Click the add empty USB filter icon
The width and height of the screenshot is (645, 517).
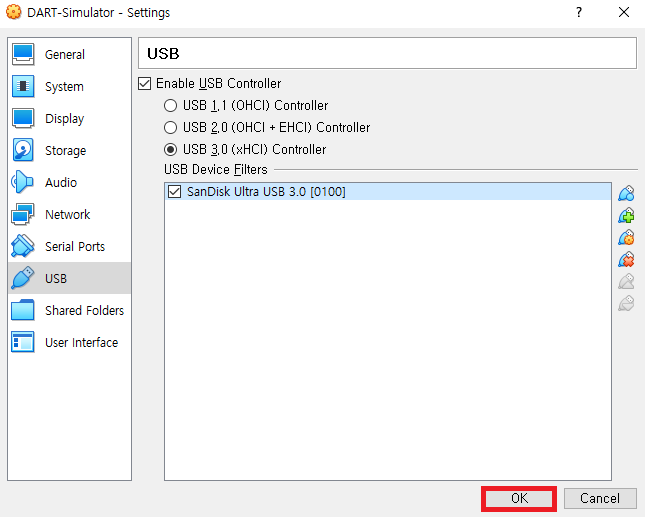627,193
